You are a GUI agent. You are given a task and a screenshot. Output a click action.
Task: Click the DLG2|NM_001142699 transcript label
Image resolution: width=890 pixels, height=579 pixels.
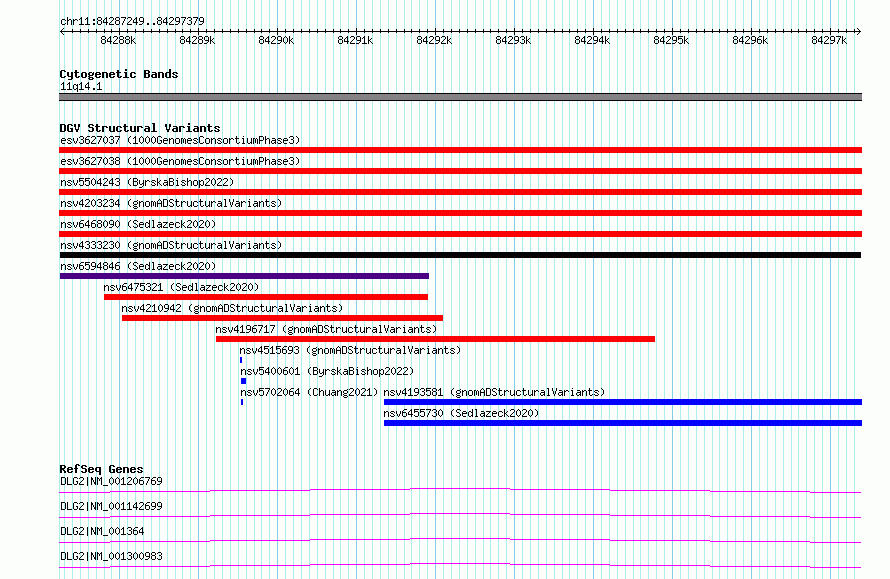pos(111,506)
